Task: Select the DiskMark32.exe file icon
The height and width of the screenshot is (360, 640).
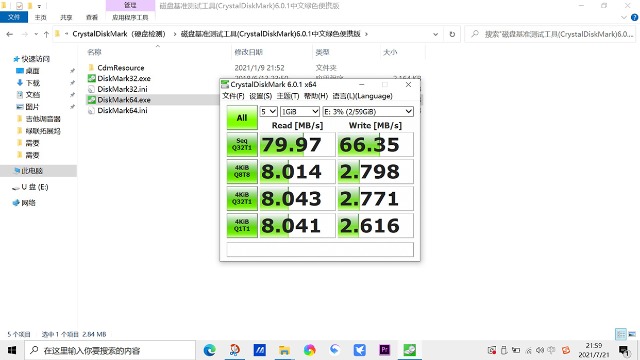Action: point(91,78)
